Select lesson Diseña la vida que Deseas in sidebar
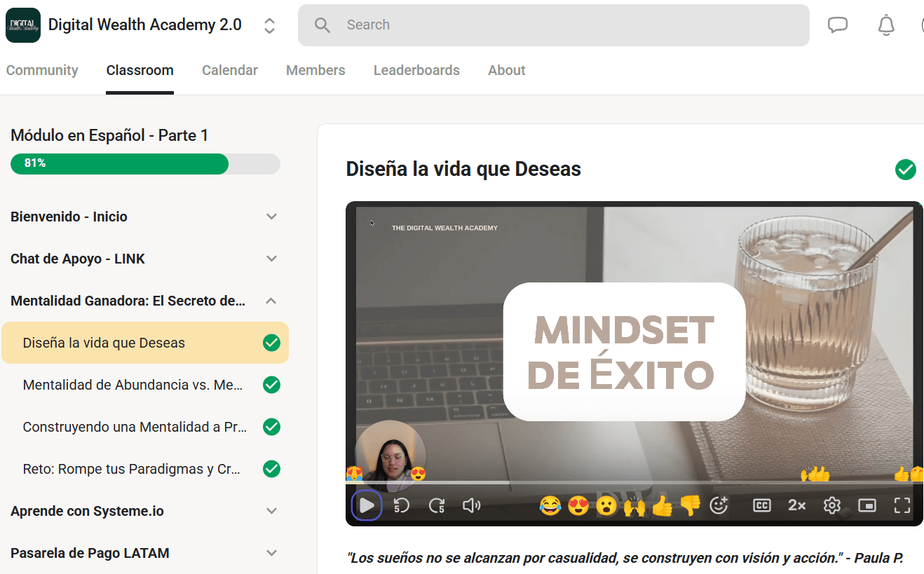The image size is (924, 574). click(x=145, y=343)
